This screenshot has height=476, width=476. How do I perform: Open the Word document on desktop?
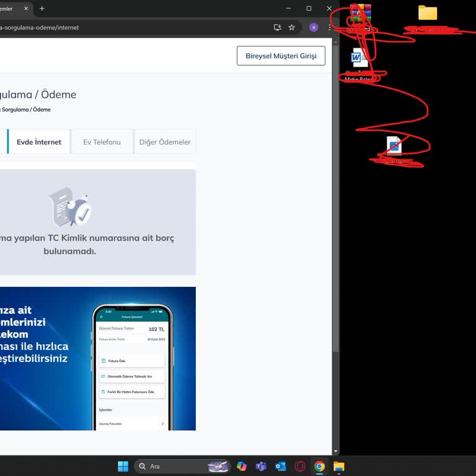(x=359, y=58)
